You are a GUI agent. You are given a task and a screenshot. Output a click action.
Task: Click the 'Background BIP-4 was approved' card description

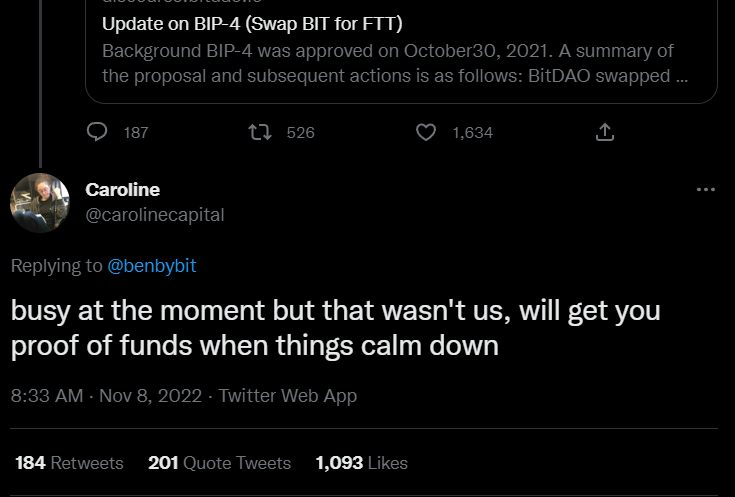390,64
